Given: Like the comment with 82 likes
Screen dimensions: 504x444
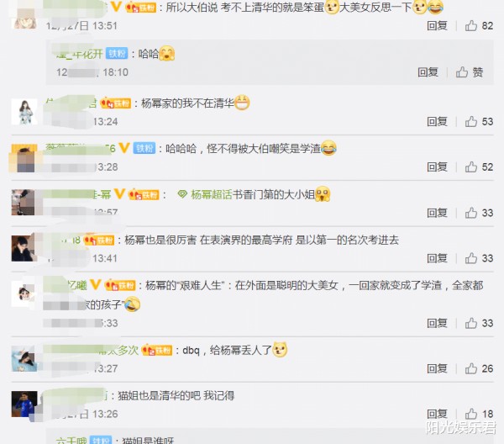Looking at the screenshot, I should tap(479, 26).
